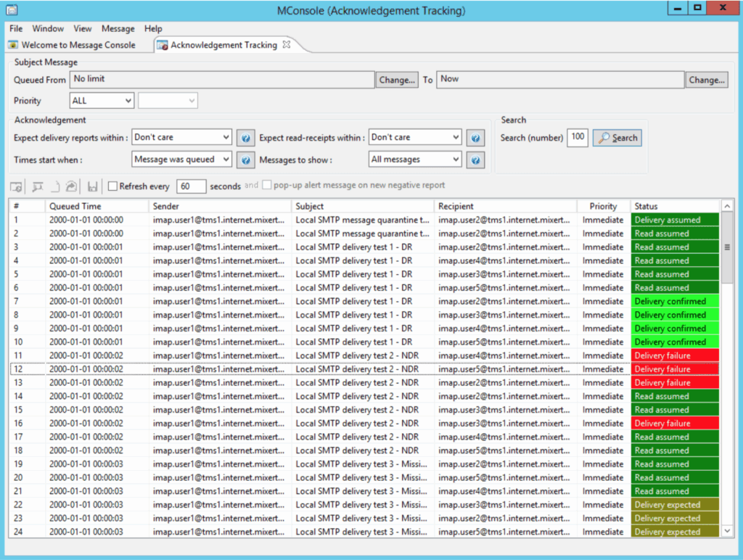The height and width of the screenshot is (560, 743).
Task: Open the File menu
Action: 16,28
